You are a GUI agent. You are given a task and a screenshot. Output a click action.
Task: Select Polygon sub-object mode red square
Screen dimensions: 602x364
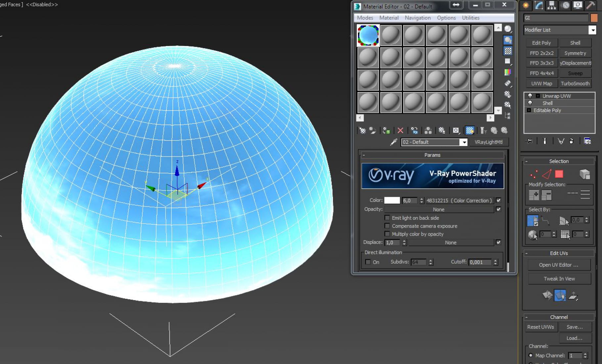pos(559,174)
